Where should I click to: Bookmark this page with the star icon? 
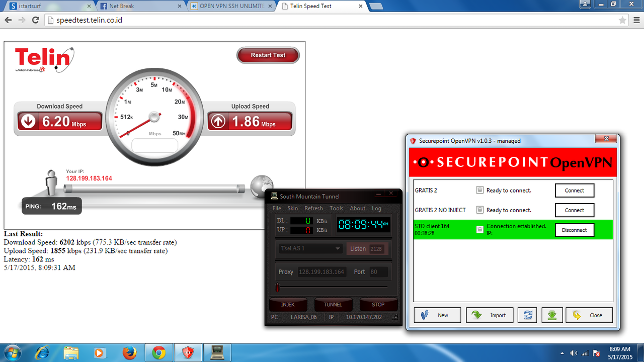tap(622, 20)
